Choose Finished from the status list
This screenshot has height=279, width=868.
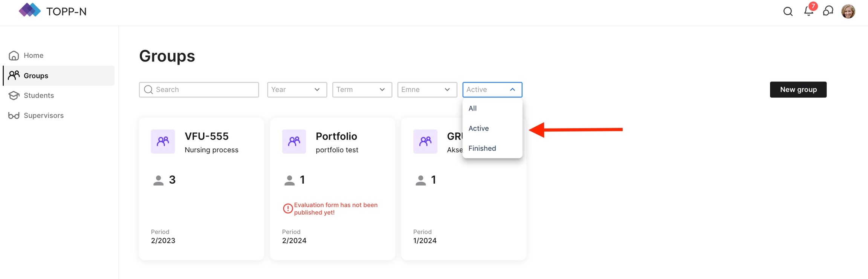point(482,148)
